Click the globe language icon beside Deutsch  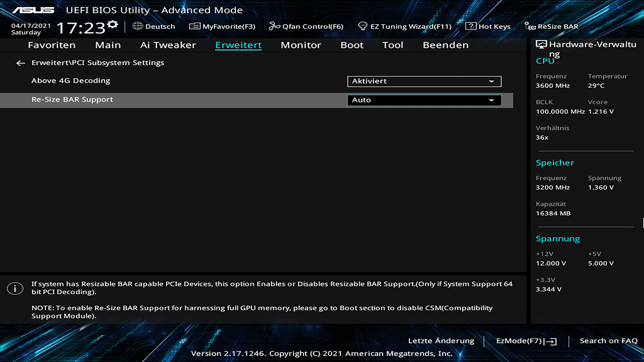pos(138,26)
